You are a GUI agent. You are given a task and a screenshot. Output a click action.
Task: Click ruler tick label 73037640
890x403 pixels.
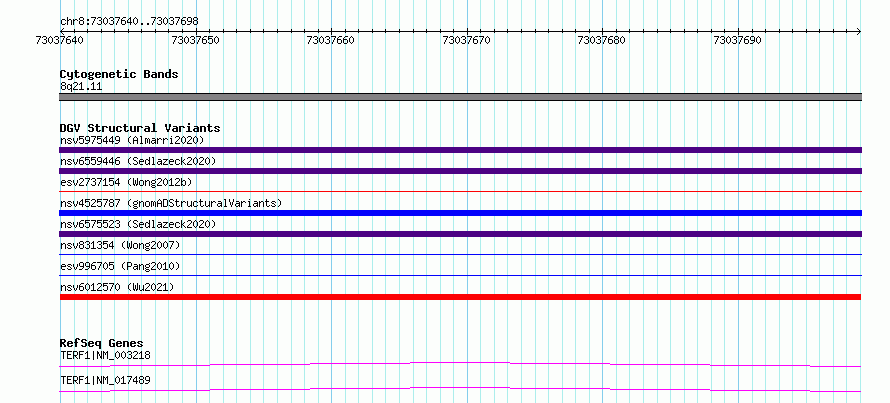point(59,40)
